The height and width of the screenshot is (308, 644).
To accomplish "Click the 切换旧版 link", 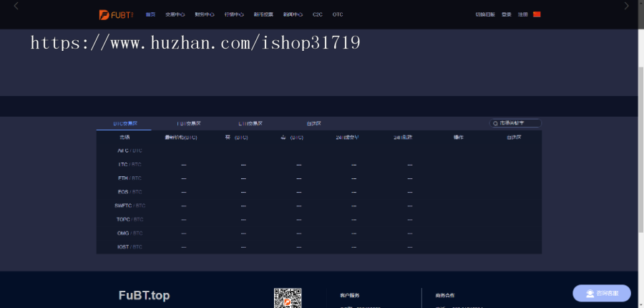I will click(485, 14).
